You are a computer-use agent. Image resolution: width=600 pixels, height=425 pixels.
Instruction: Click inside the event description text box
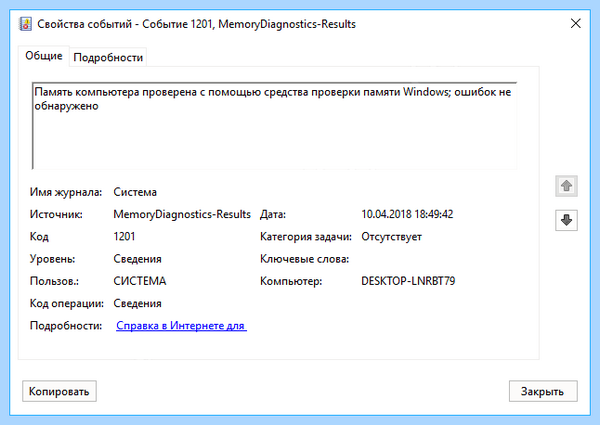pyautogui.click(x=275, y=126)
